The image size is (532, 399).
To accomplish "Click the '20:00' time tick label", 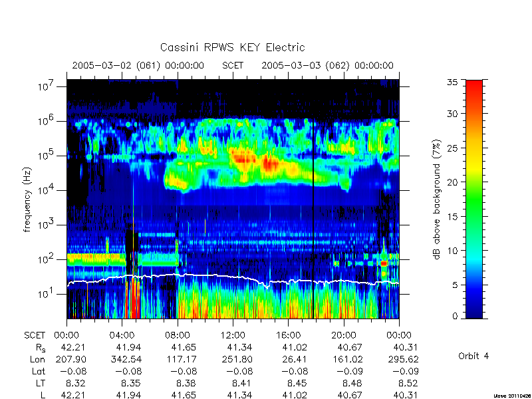I will coord(344,336).
